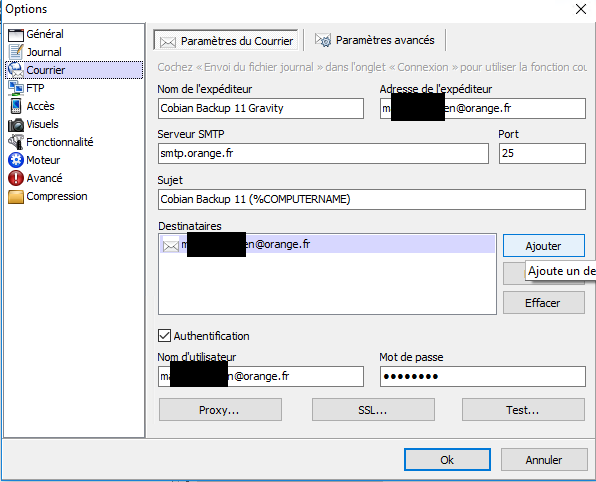Click the Visuels camera icon

point(16,125)
